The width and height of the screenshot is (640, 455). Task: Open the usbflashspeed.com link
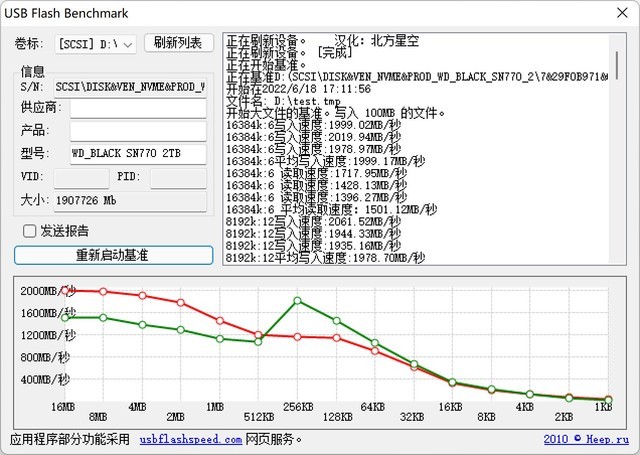[x=191, y=439]
